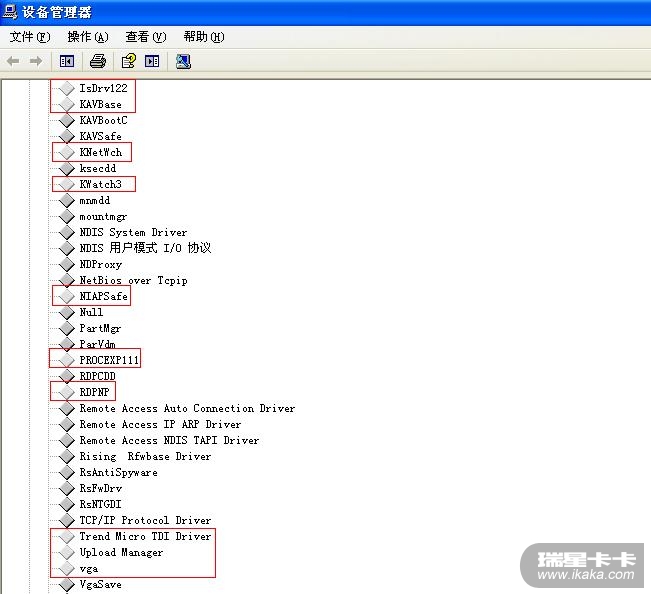Screen dimensions: 651x594
Task: Select NDIS 用户模式 I/O 协议 entry
Action: (145, 248)
